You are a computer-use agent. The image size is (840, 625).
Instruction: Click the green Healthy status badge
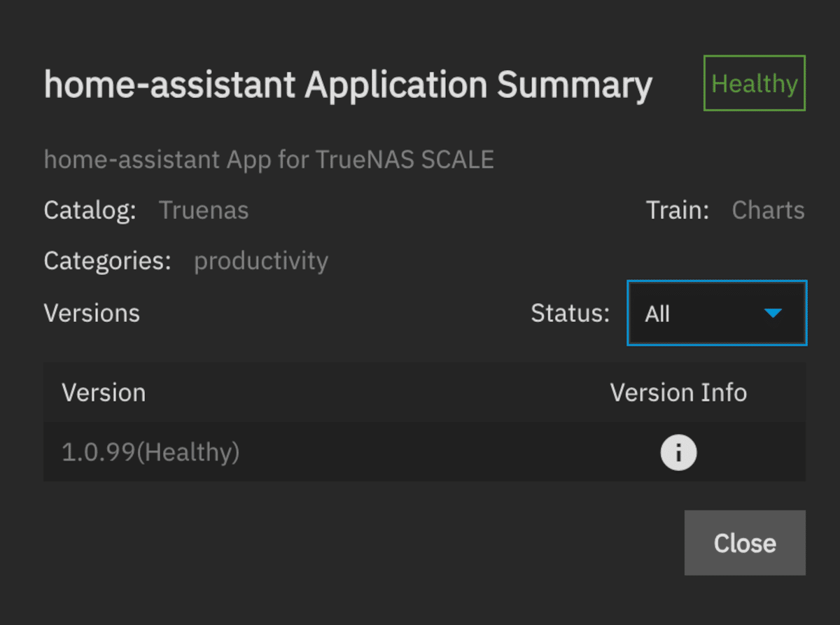click(755, 83)
